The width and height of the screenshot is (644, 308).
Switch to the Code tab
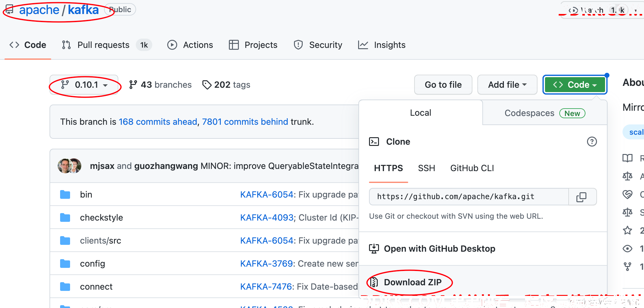click(x=28, y=45)
